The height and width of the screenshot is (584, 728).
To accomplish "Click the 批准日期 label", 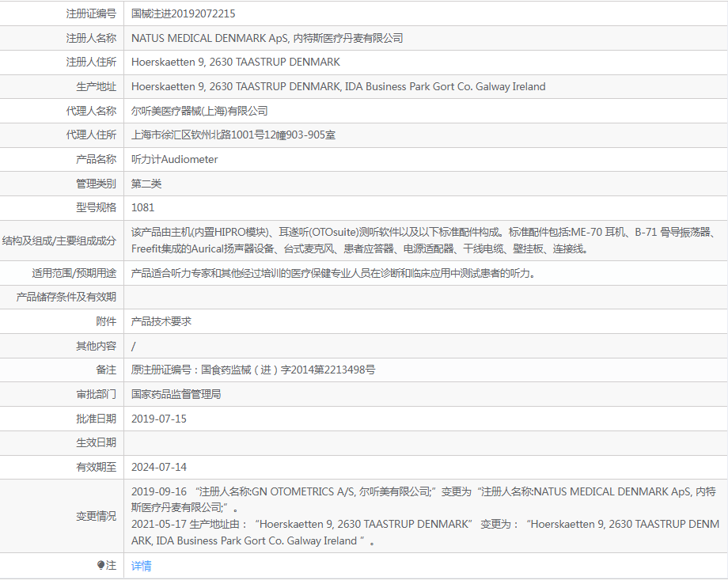I will 96,419.
